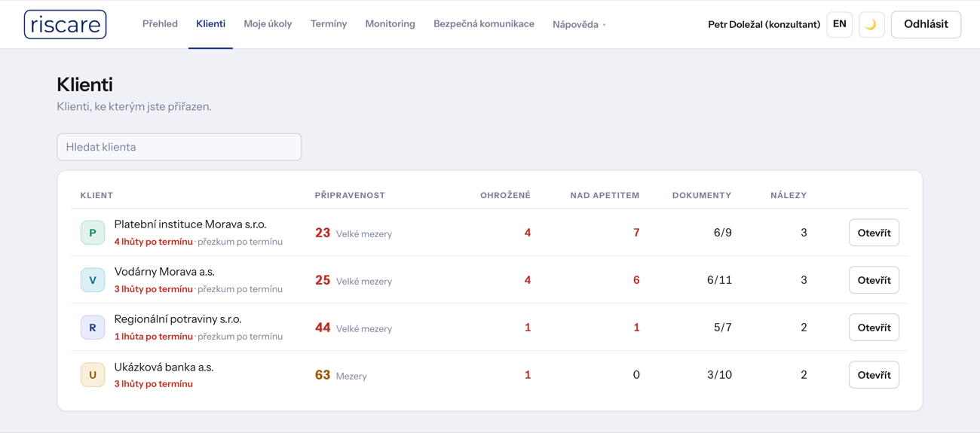Screen dimensions: 980x433
Task: Click Otevřít for Ukázková banka a.s.
Action: tap(874, 375)
